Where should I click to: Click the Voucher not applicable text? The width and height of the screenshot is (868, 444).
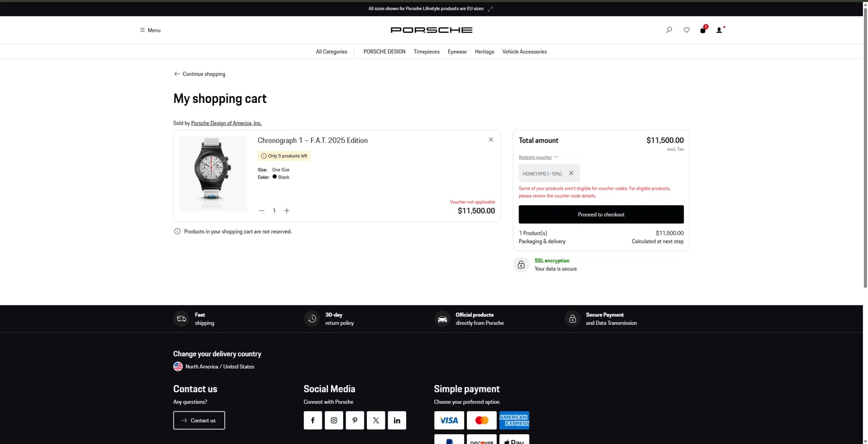tap(472, 202)
